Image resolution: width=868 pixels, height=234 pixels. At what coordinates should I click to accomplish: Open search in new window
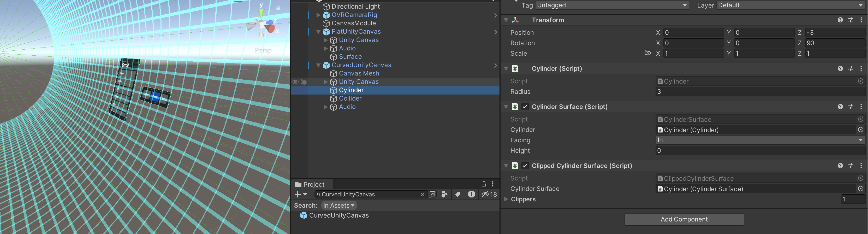click(432, 194)
